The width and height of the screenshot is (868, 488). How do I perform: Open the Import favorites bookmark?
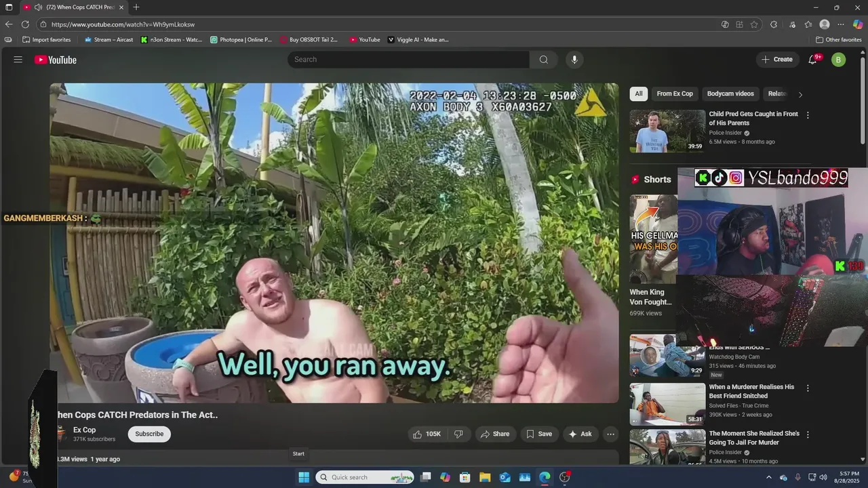point(46,39)
